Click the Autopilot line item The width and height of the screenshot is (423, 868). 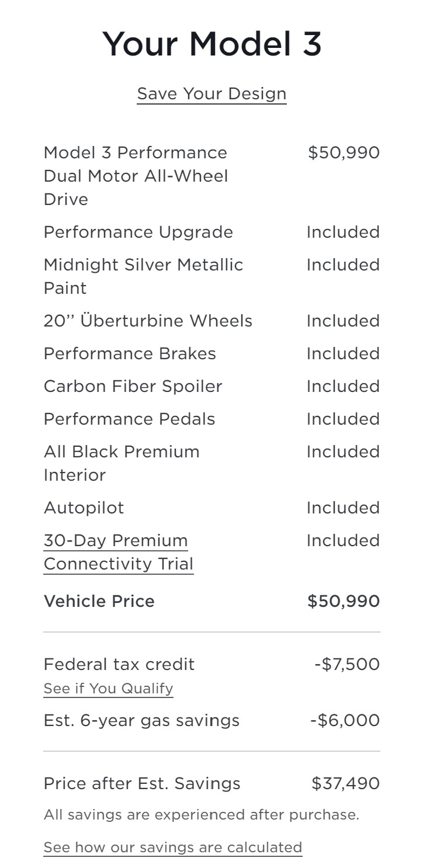(x=84, y=508)
